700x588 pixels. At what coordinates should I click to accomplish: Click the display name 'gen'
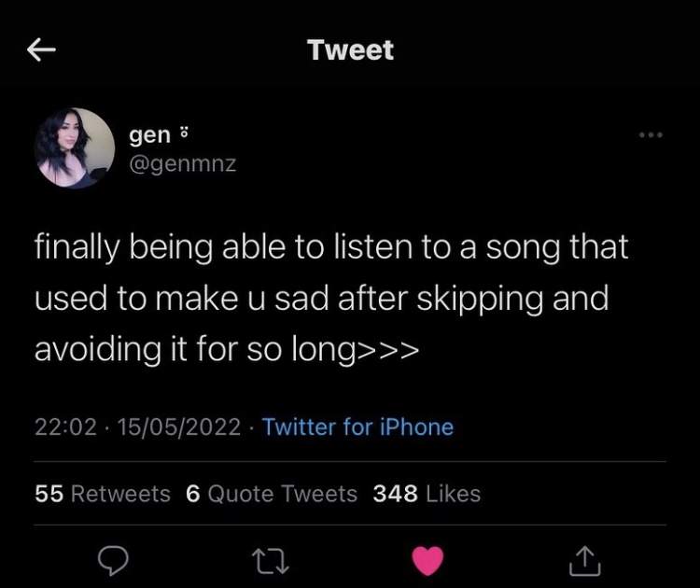tap(149, 134)
